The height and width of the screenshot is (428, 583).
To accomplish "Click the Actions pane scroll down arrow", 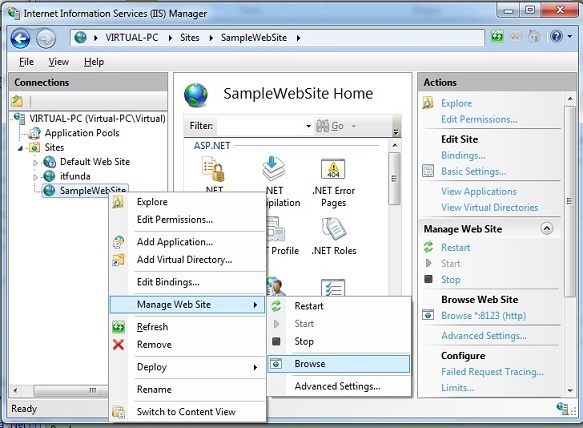I will (570, 390).
